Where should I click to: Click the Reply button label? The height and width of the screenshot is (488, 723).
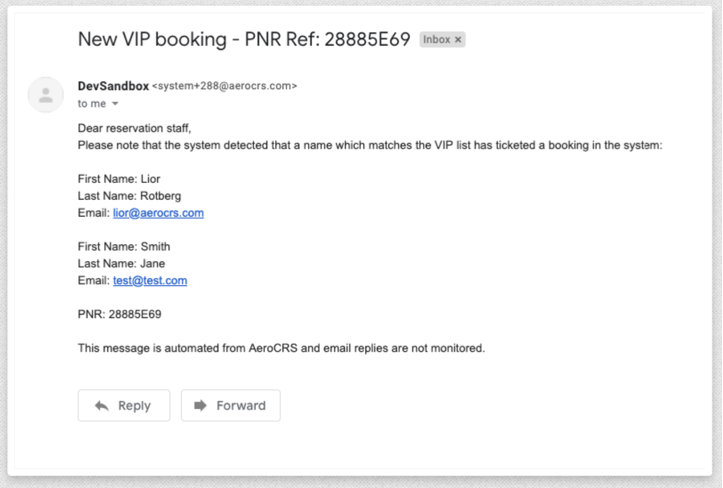tap(134, 405)
